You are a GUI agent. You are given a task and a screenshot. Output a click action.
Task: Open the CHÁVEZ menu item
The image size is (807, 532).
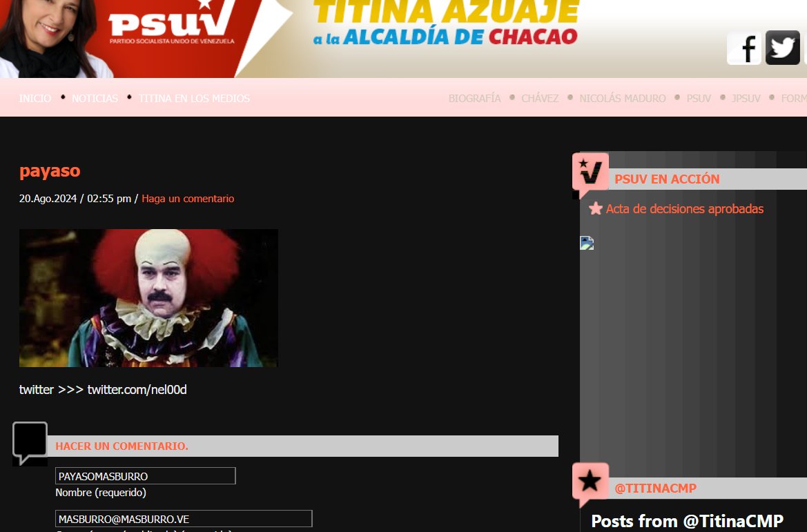pos(540,98)
